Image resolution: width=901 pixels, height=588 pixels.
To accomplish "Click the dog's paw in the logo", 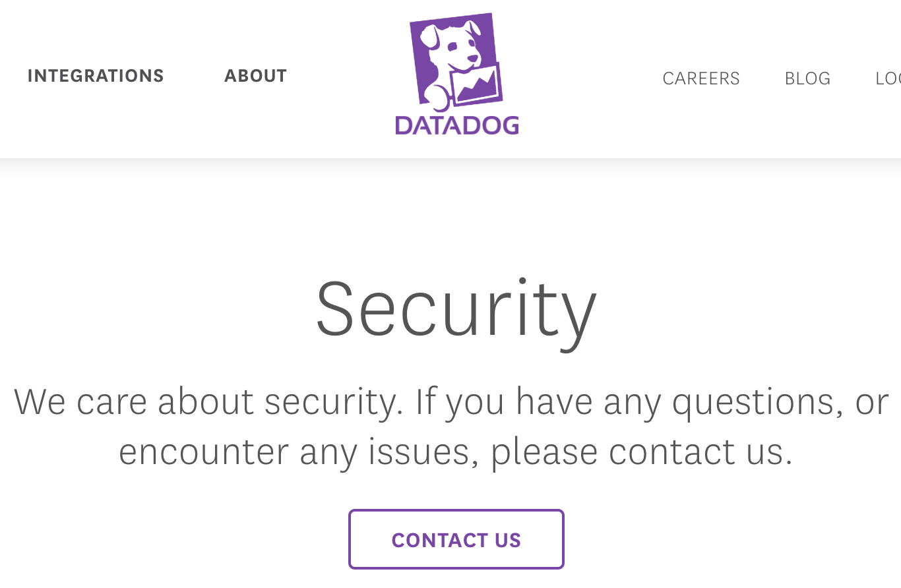I will pyautogui.click(x=437, y=98).
